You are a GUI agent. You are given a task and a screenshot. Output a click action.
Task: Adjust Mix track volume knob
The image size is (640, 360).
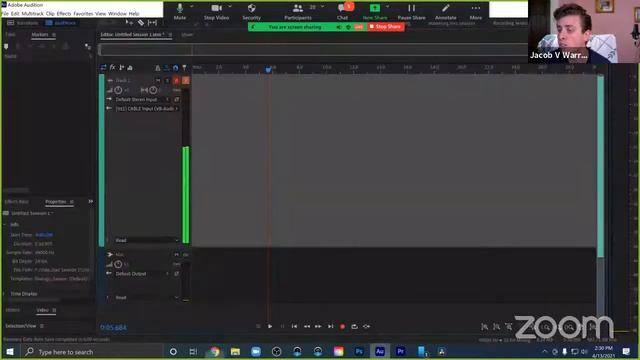click(x=118, y=264)
